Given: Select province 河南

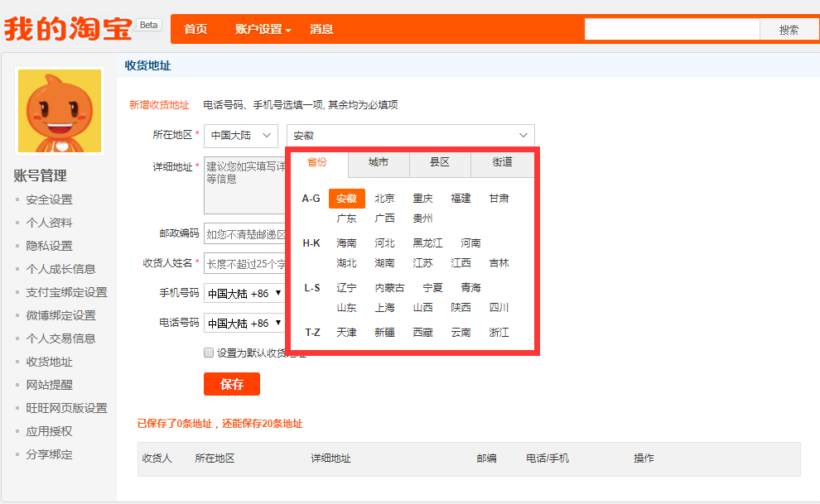Looking at the screenshot, I should point(470,242).
